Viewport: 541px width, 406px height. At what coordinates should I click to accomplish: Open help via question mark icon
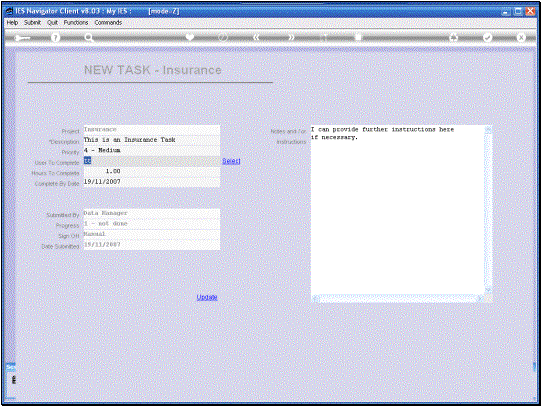coord(55,38)
